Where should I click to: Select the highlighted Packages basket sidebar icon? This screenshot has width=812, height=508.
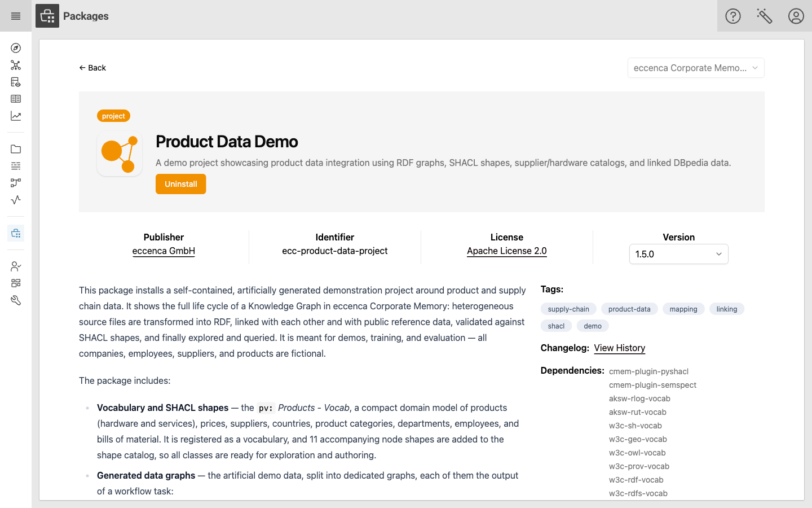(16, 233)
